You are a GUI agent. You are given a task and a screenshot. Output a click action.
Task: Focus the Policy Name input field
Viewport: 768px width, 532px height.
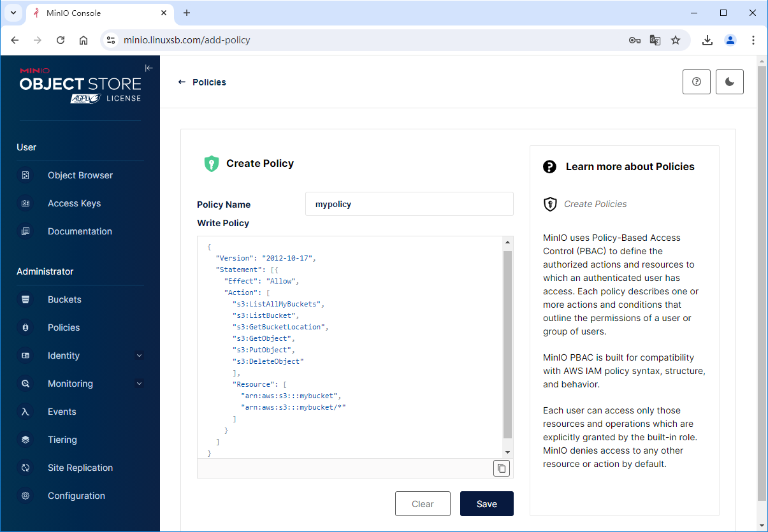pyautogui.click(x=409, y=205)
